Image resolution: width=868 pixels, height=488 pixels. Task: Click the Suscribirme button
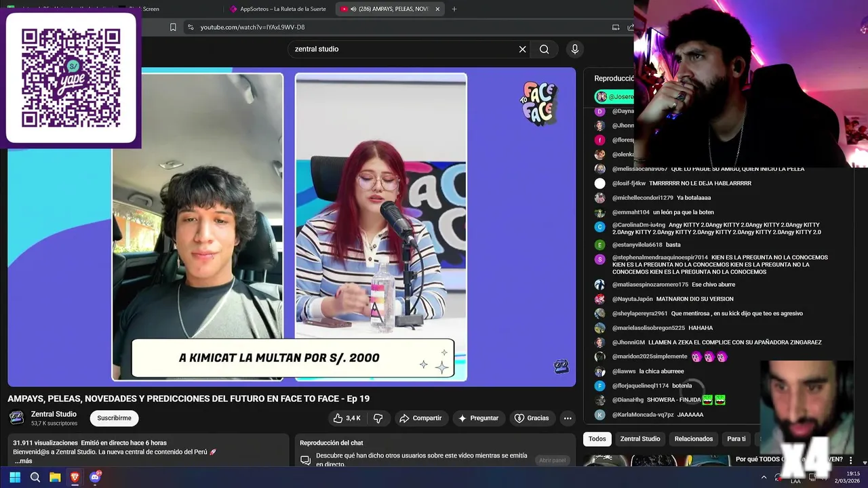(x=114, y=418)
